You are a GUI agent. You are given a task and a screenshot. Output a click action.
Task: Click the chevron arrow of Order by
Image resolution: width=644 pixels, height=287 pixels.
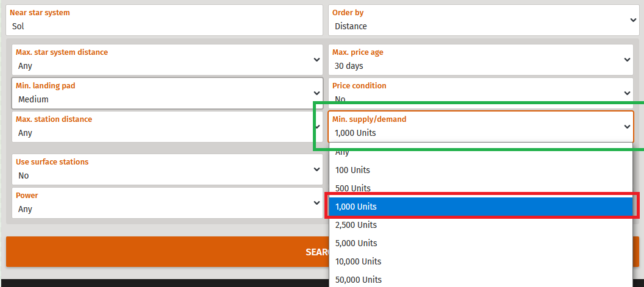point(633,20)
